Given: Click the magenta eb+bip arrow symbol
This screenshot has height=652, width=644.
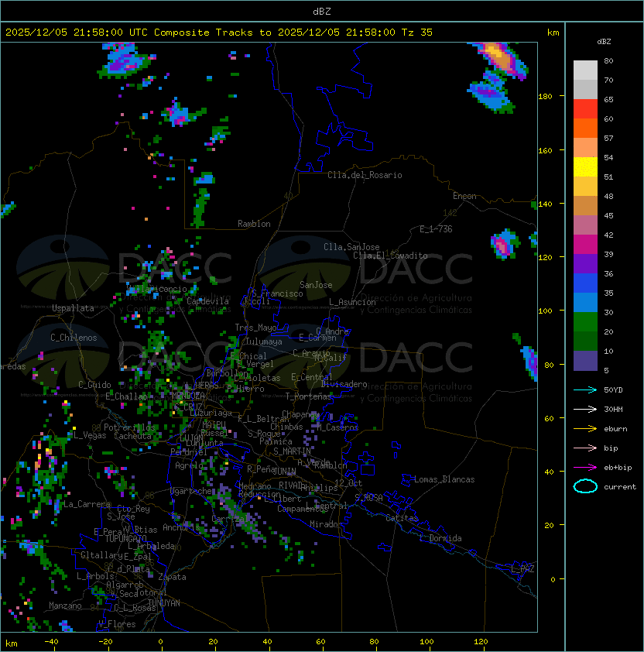Looking at the screenshot, I should pyautogui.click(x=585, y=468).
